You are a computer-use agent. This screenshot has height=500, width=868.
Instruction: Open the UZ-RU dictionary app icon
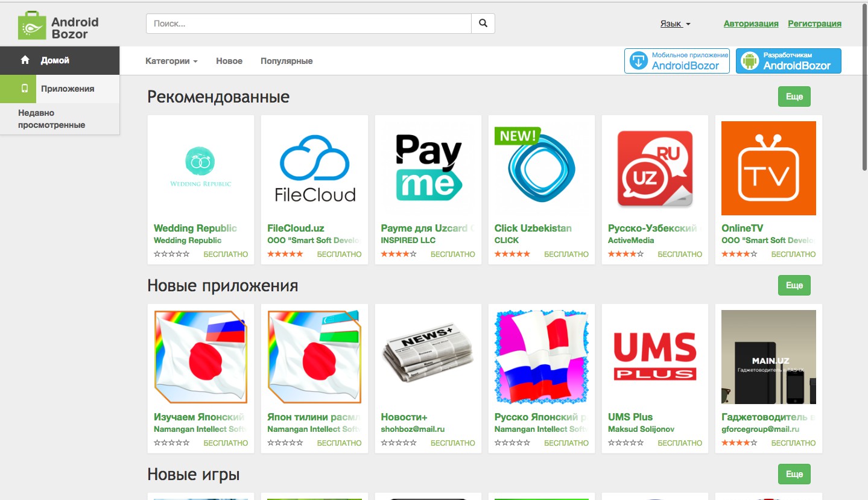pyautogui.click(x=655, y=168)
